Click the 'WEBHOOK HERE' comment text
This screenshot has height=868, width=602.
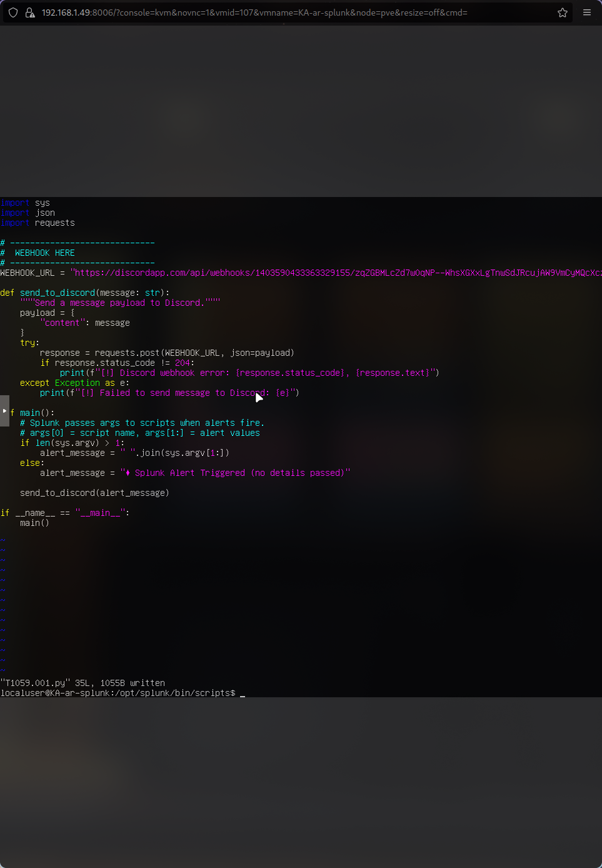(44, 253)
